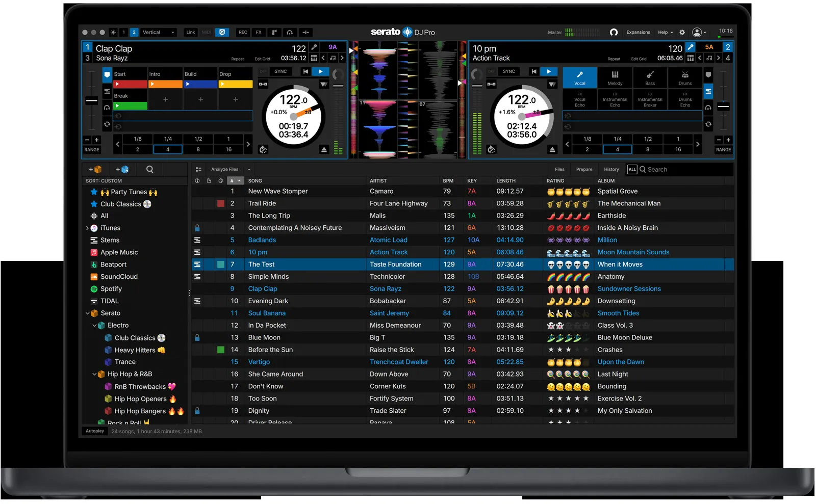816x504 pixels.
Task: Open the Vertical display mode dropdown
Action: point(158,32)
